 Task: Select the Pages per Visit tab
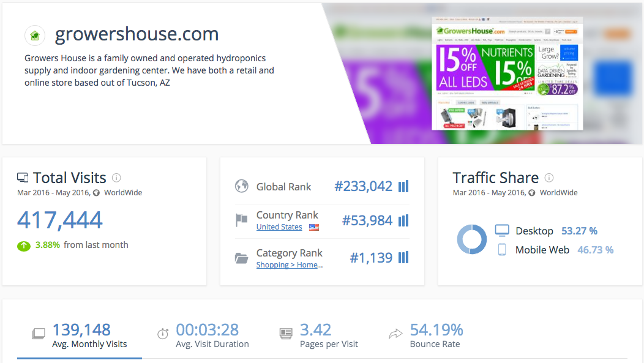[319, 336]
